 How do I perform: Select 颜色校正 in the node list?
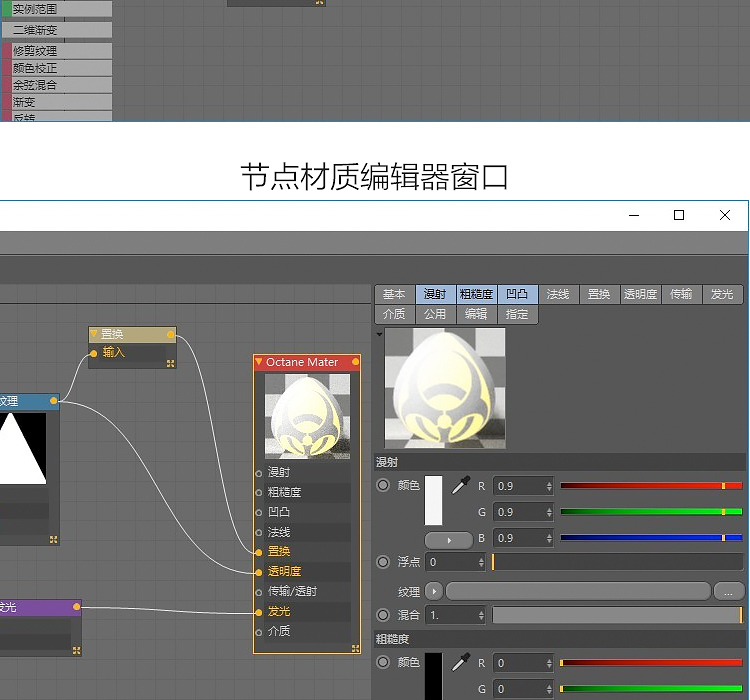(x=57, y=68)
